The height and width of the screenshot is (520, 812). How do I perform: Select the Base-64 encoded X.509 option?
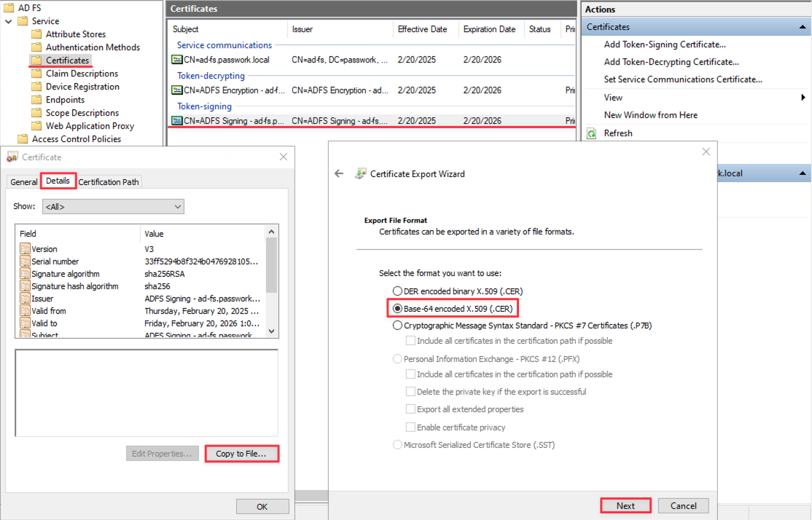(397, 308)
